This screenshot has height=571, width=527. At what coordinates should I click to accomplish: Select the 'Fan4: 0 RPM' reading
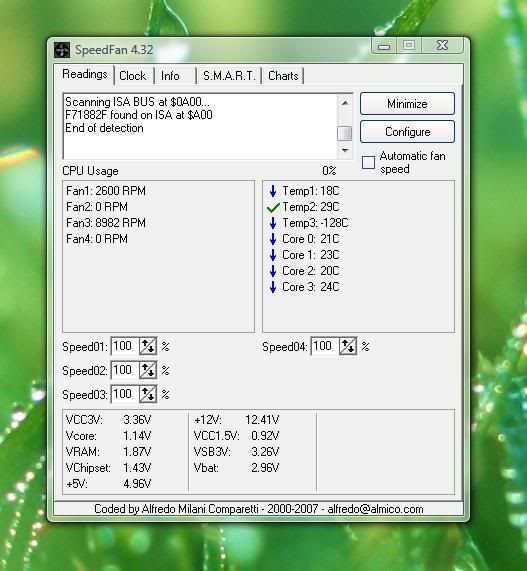click(x=97, y=239)
